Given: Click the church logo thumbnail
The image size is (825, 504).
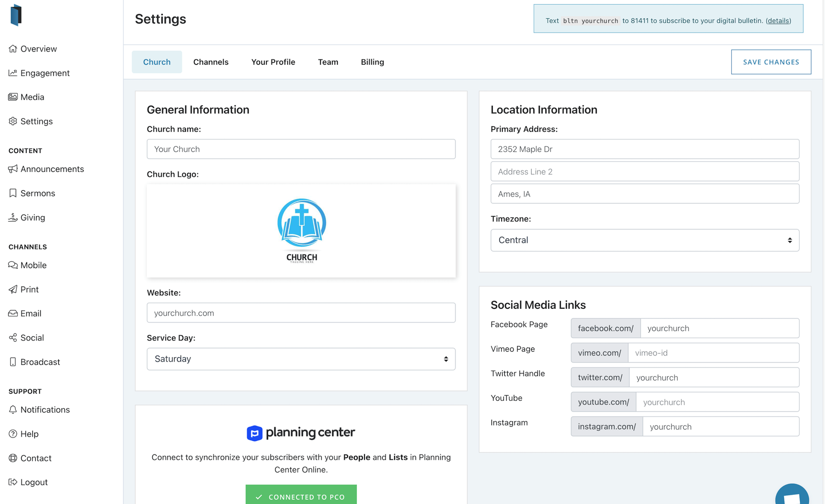Looking at the screenshot, I should 301,230.
